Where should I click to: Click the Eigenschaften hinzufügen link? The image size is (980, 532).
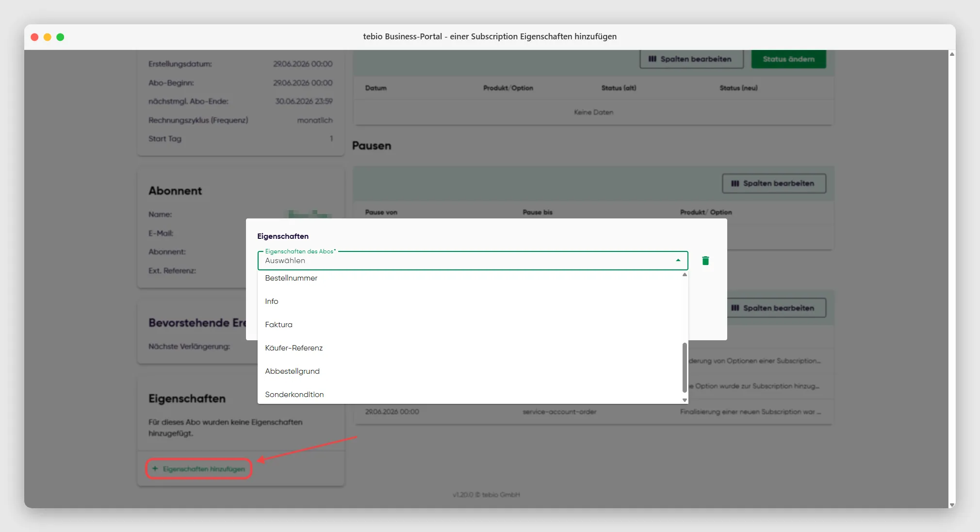199,469
